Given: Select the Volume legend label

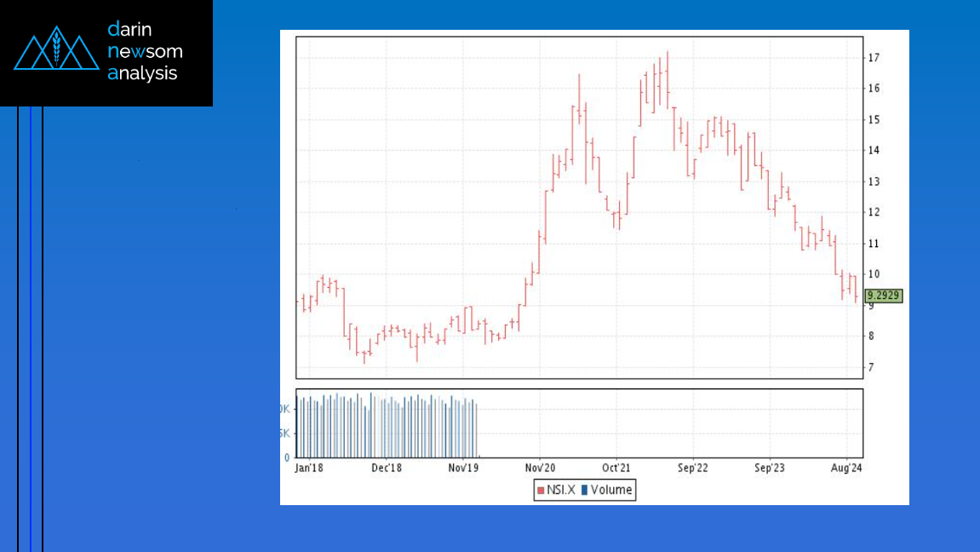Looking at the screenshot, I should click(x=611, y=490).
